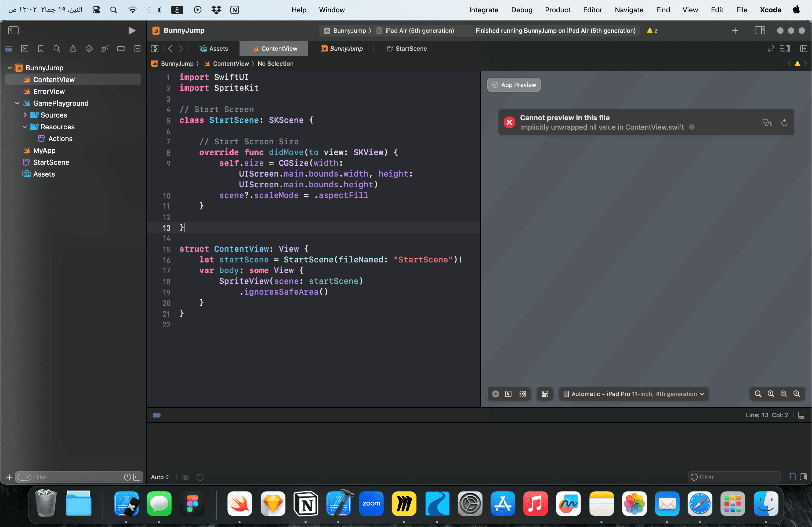Show recently modified files only

(x=127, y=477)
